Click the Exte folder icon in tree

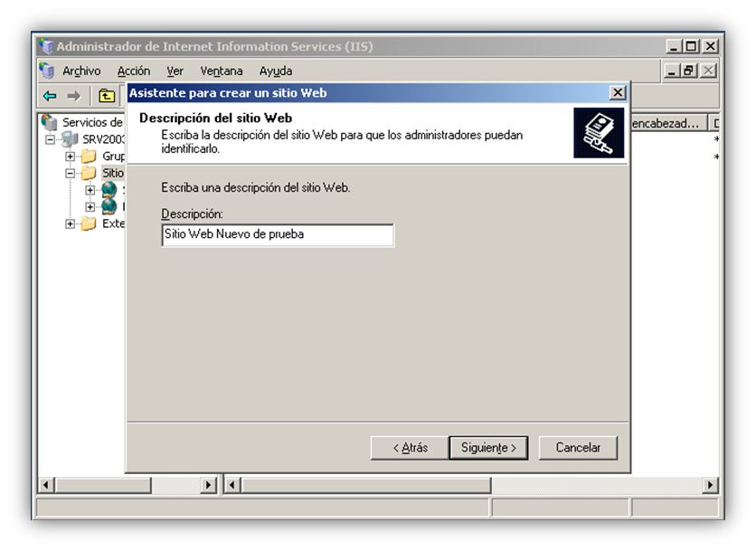point(89,223)
